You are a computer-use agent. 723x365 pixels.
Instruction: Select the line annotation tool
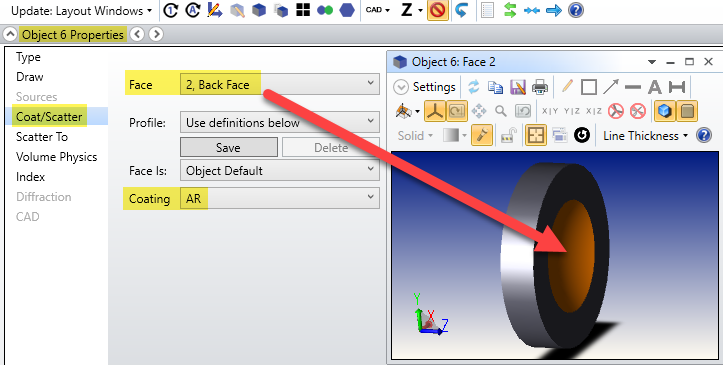tap(633, 87)
